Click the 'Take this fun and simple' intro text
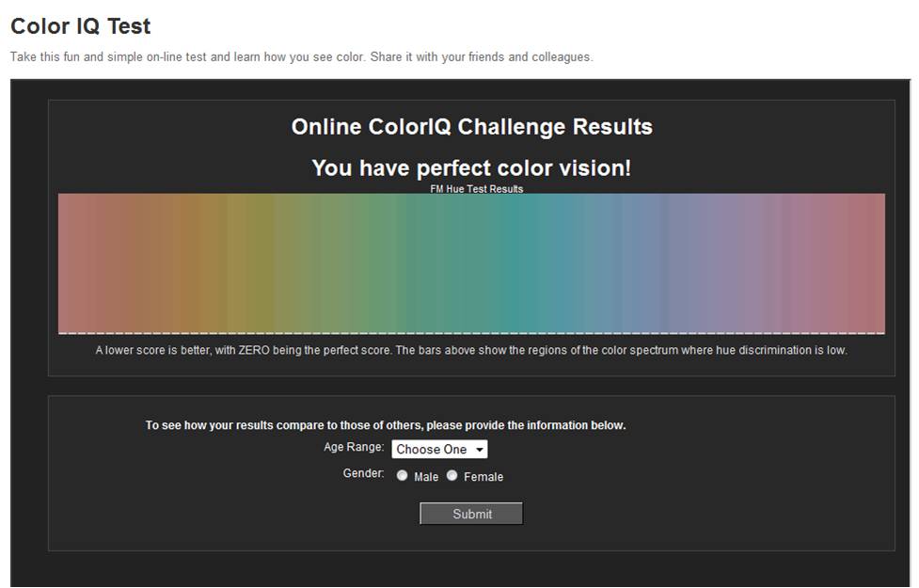The image size is (919, 588). pyautogui.click(x=301, y=57)
